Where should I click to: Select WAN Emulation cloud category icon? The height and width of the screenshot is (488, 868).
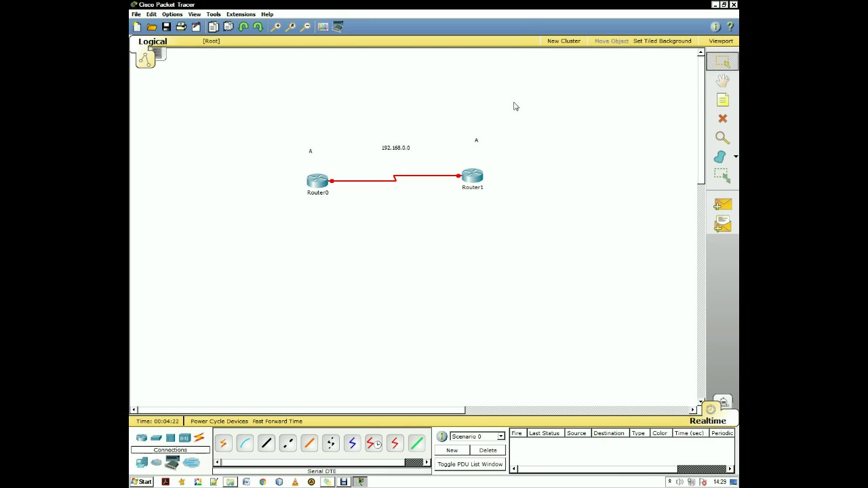coord(157,462)
